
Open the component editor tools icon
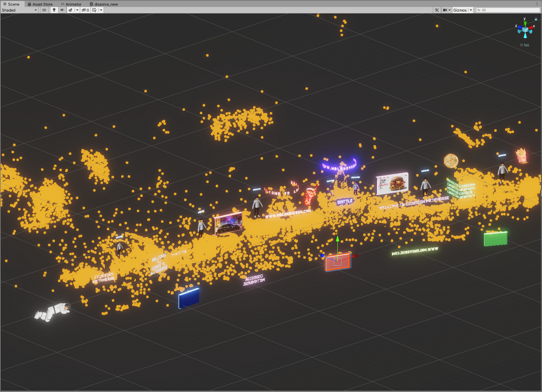pyautogui.click(x=437, y=10)
